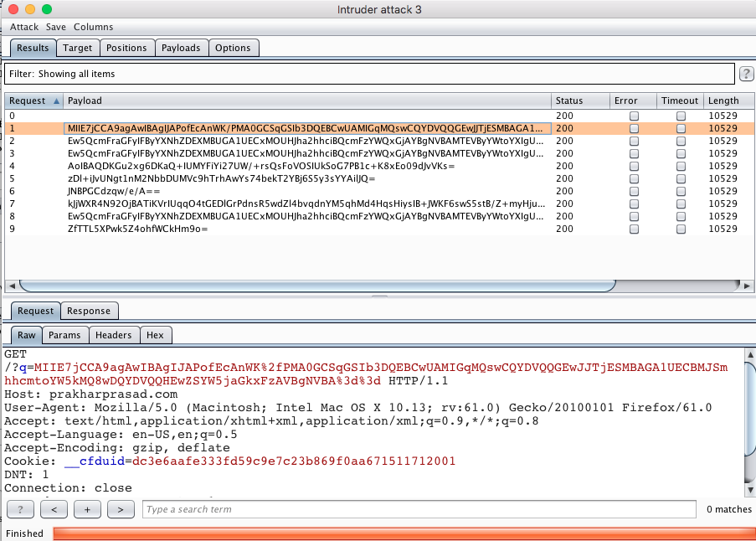756x541 pixels.
Task: Click the plus button beside search
Action: 87,509
